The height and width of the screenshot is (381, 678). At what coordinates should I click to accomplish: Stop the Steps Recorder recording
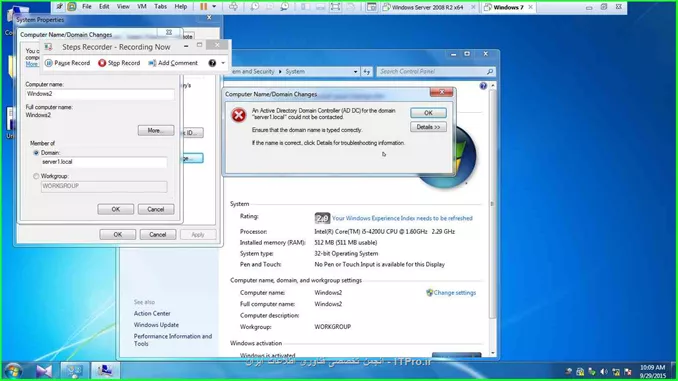pos(119,63)
